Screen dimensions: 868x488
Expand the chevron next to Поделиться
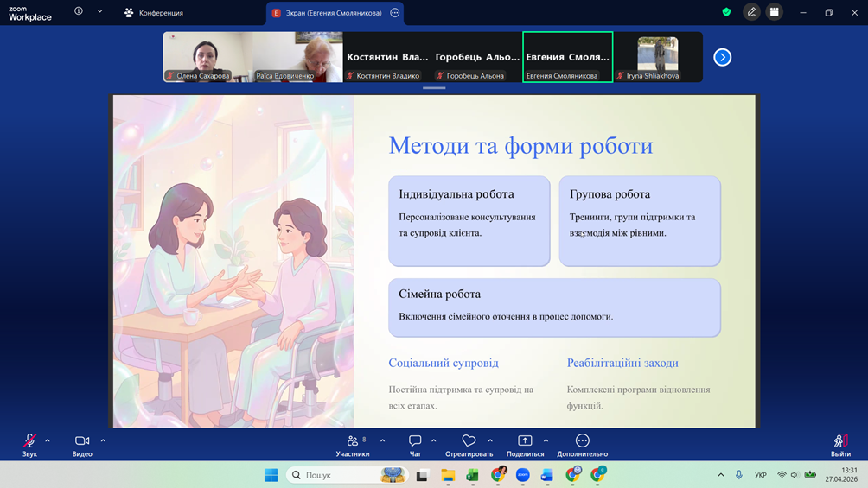[x=546, y=440]
